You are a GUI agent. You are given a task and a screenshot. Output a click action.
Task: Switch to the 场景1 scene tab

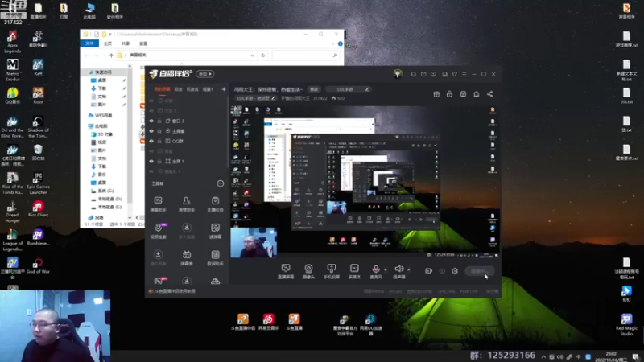pos(208,89)
